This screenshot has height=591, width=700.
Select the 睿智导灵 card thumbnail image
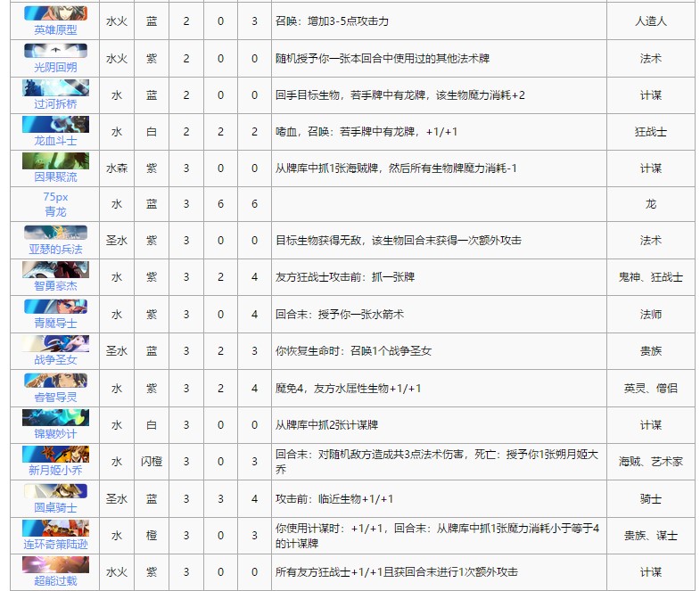point(55,380)
